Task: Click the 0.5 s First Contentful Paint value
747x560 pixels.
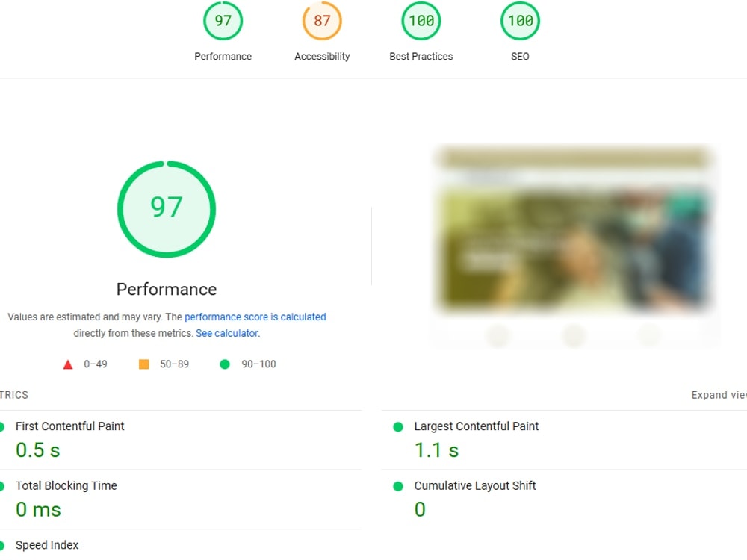Action: [38, 450]
